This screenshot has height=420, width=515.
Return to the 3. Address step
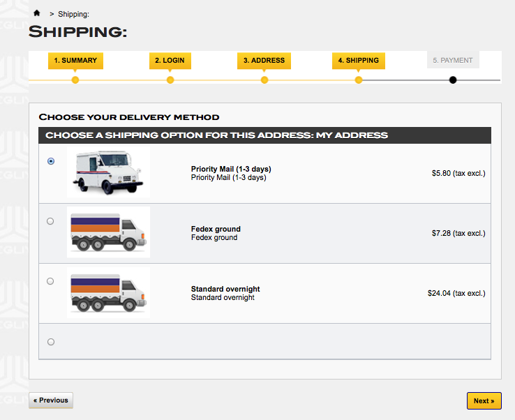[x=264, y=61]
